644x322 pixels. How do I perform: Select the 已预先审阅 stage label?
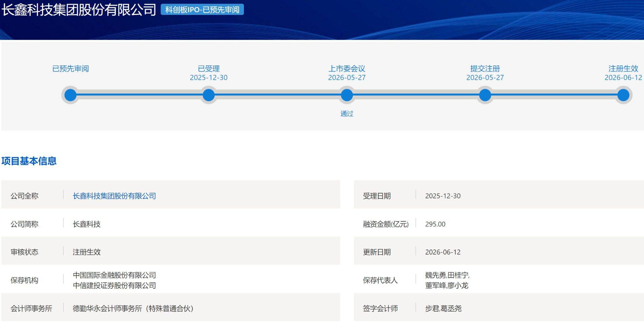pos(70,68)
